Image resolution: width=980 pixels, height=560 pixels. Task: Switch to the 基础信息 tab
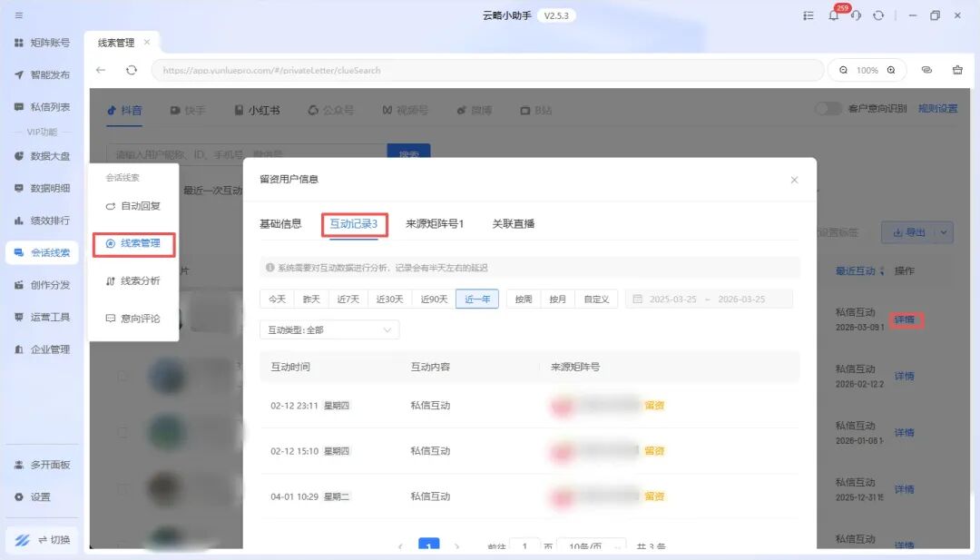click(280, 223)
